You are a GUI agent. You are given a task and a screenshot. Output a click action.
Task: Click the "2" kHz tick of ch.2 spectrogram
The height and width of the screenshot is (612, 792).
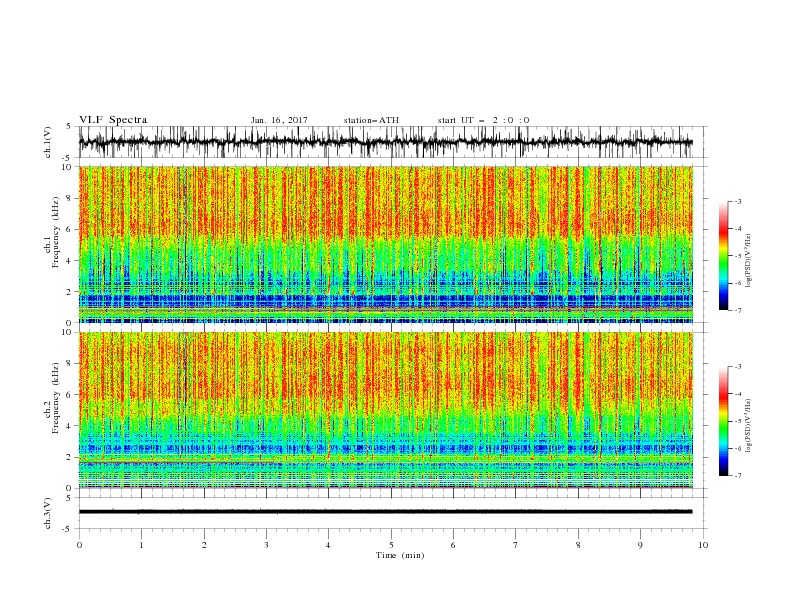pyautogui.click(x=70, y=457)
